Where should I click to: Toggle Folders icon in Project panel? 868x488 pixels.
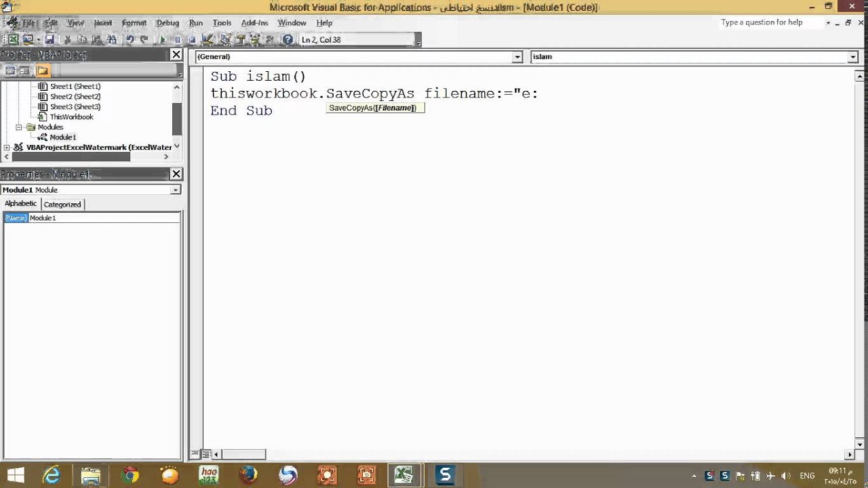[43, 70]
